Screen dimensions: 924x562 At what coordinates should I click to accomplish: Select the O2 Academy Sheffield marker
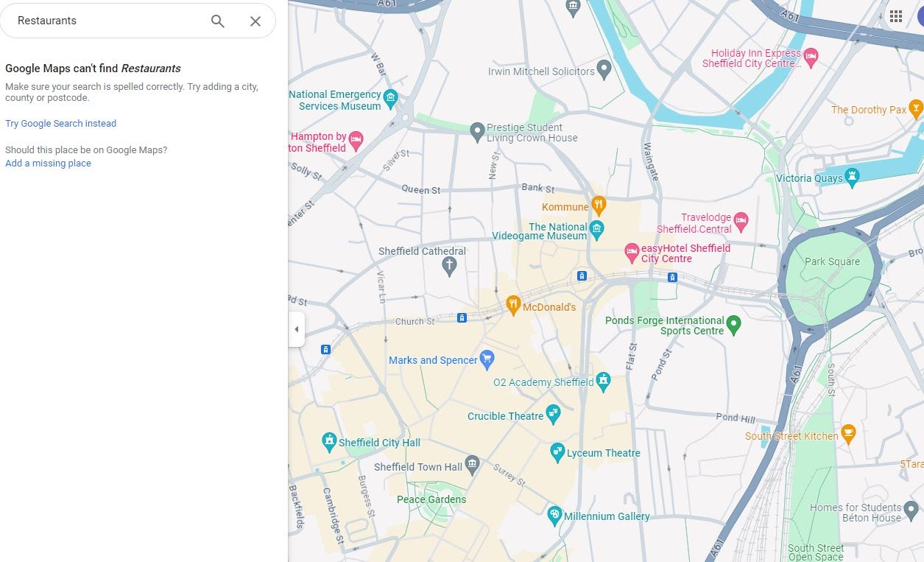click(x=603, y=380)
